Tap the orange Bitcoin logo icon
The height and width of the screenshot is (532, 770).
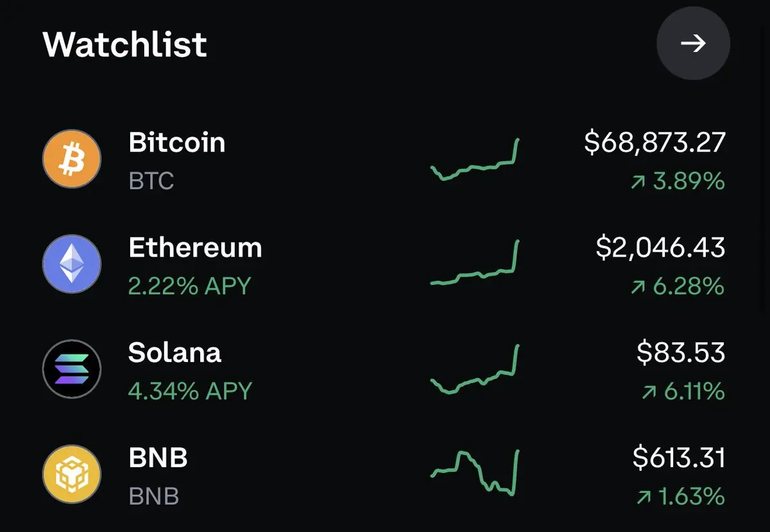click(x=71, y=159)
